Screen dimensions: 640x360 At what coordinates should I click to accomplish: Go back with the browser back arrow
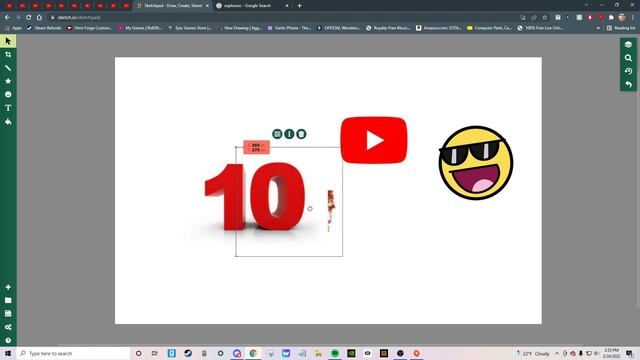pyautogui.click(x=7, y=18)
